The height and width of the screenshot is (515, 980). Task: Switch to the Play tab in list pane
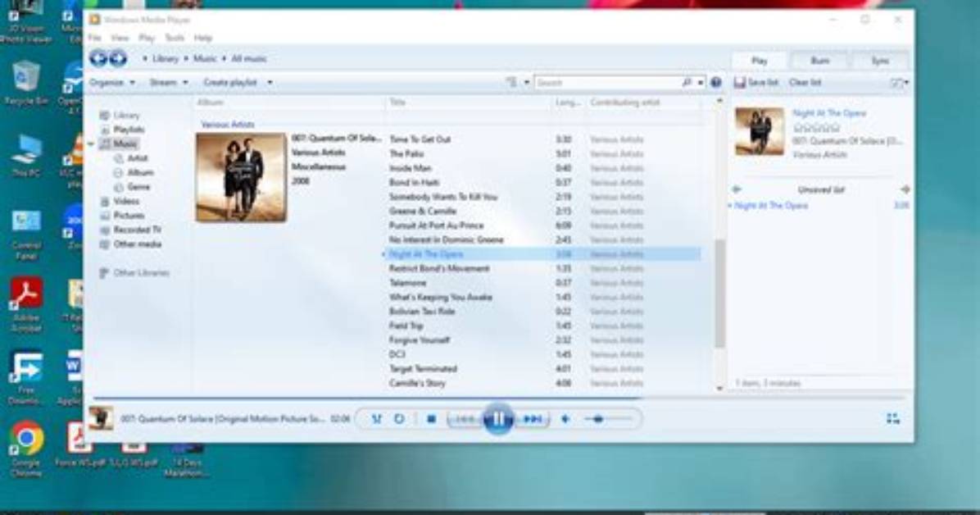[760, 61]
